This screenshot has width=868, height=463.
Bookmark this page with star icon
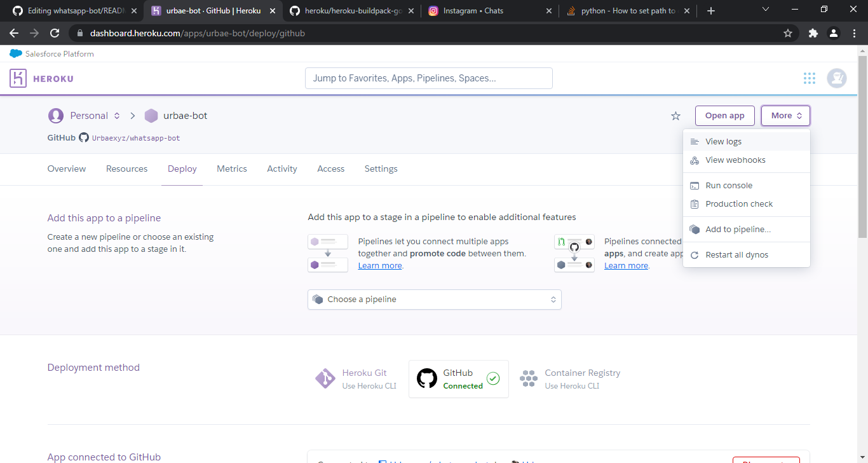coord(788,33)
